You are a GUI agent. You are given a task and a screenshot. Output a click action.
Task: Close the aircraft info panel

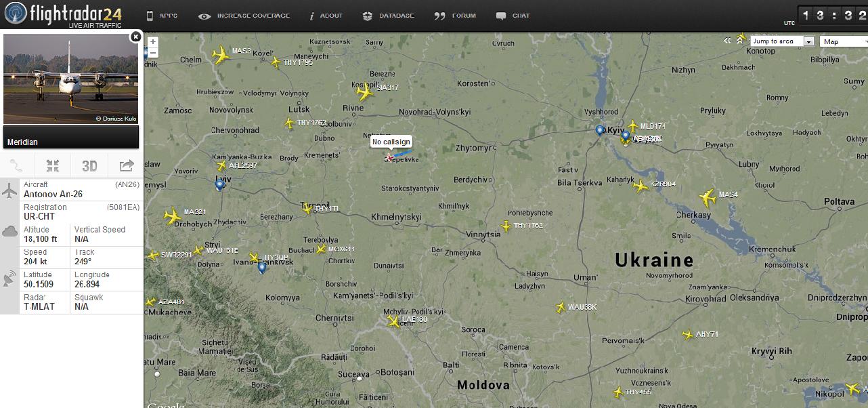[135, 37]
